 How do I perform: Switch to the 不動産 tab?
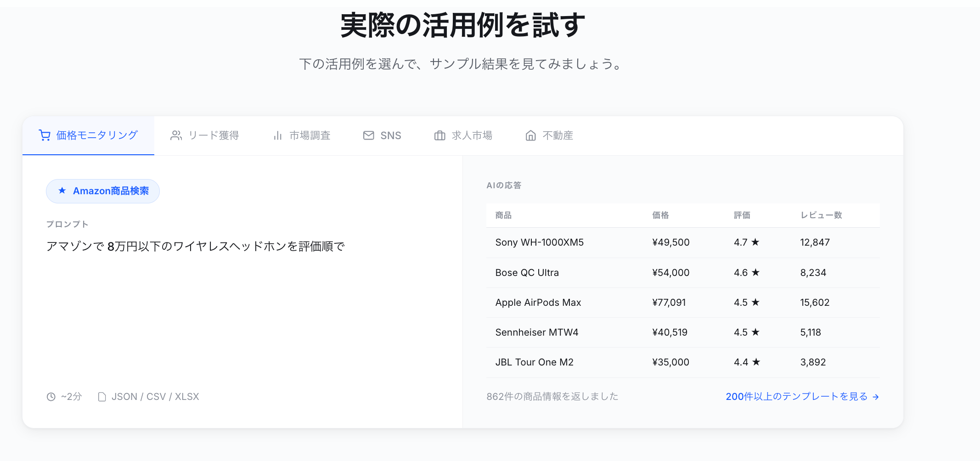click(x=549, y=135)
